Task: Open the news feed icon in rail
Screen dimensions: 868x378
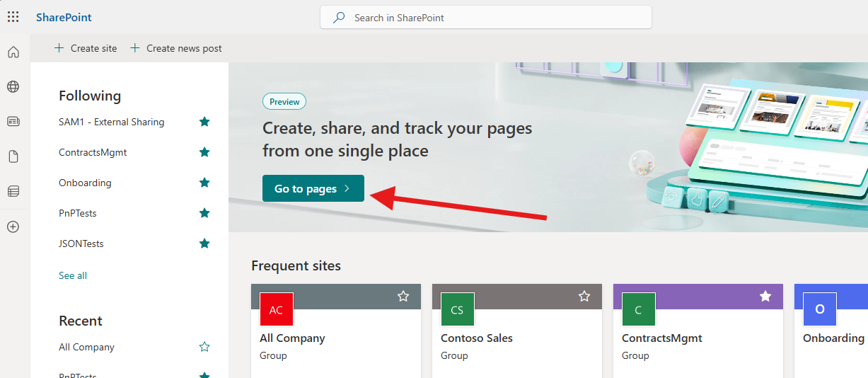Action: [x=13, y=122]
